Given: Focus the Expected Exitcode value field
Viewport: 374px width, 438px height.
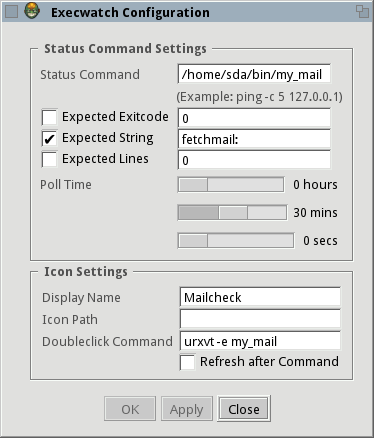Looking at the screenshot, I should 254,118.
